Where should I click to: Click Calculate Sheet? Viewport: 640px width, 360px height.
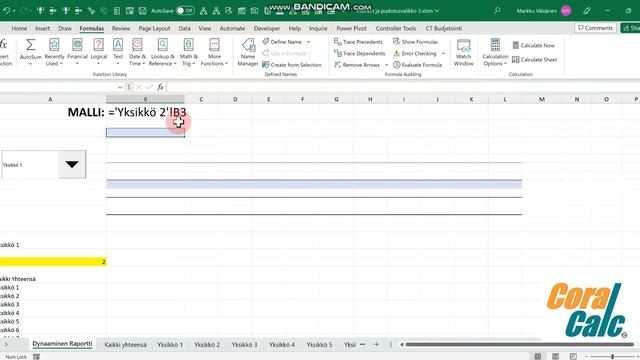534,60
